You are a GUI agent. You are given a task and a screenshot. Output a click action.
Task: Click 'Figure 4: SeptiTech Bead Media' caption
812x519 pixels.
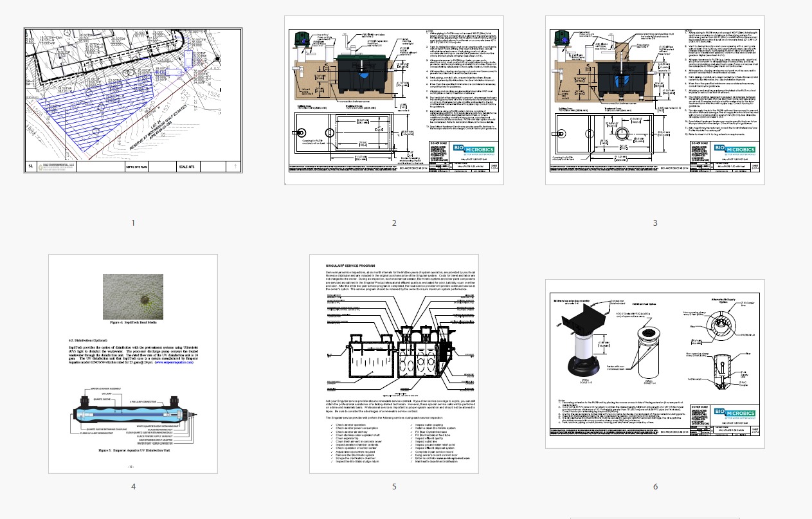(x=133, y=323)
